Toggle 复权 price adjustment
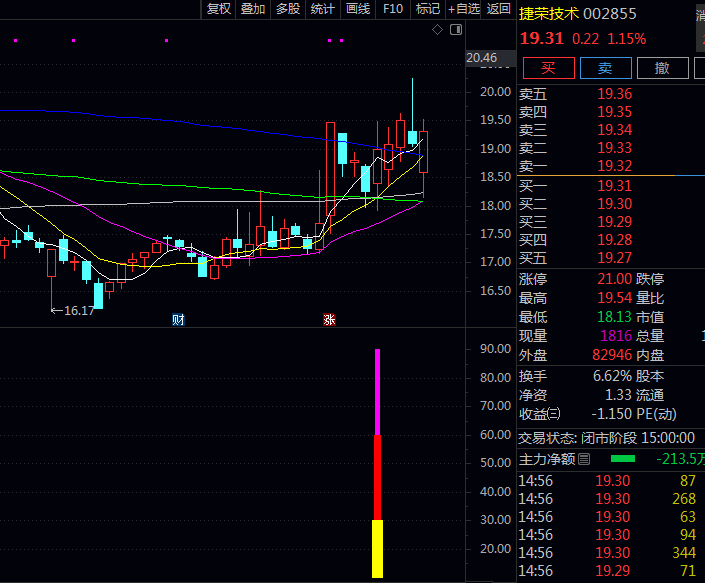This screenshot has height=583, width=705. (x=219, y=9)
